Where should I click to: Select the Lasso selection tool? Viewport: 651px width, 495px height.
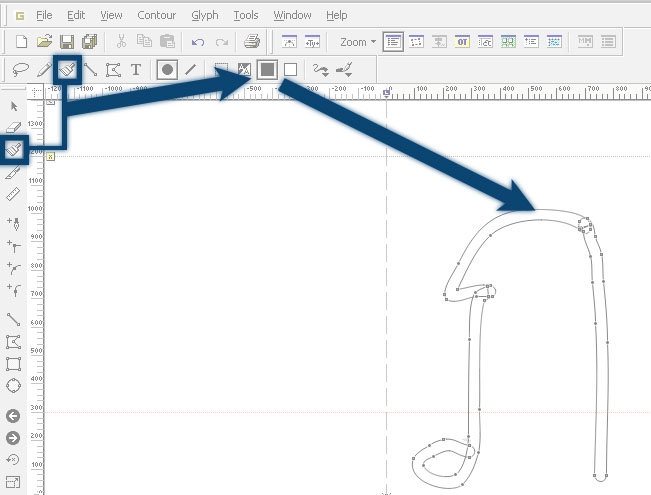click(20, 70)
